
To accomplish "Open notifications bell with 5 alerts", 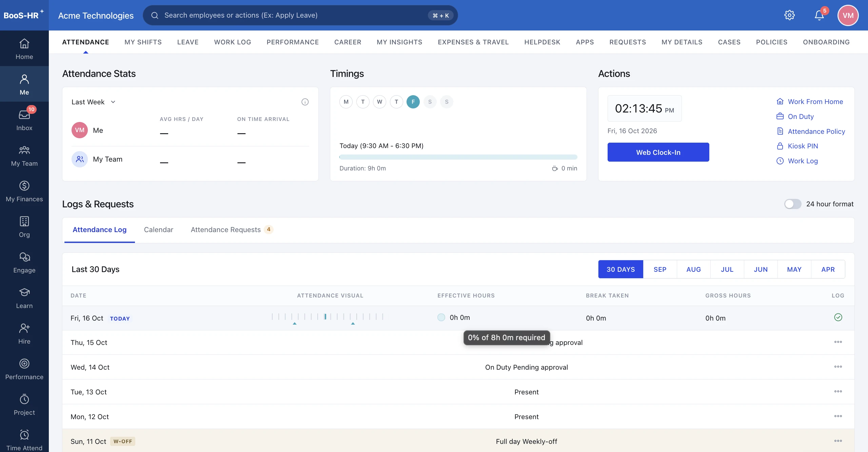I will (819, 15).
